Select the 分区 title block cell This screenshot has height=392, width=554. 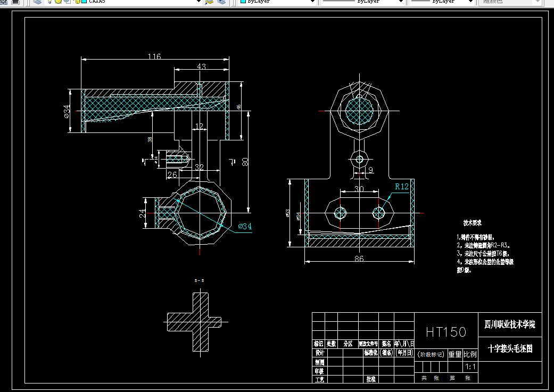[x=348, y=344]
